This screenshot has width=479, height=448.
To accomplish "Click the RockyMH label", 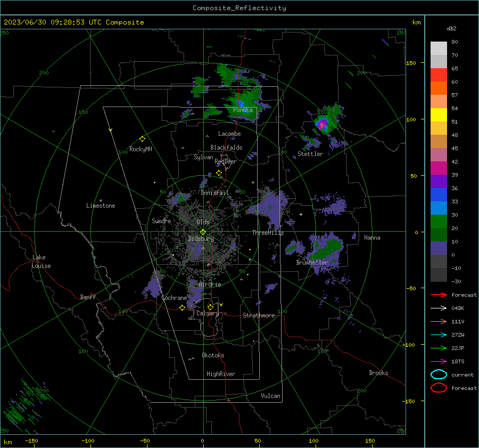I will tap(141, 149).
